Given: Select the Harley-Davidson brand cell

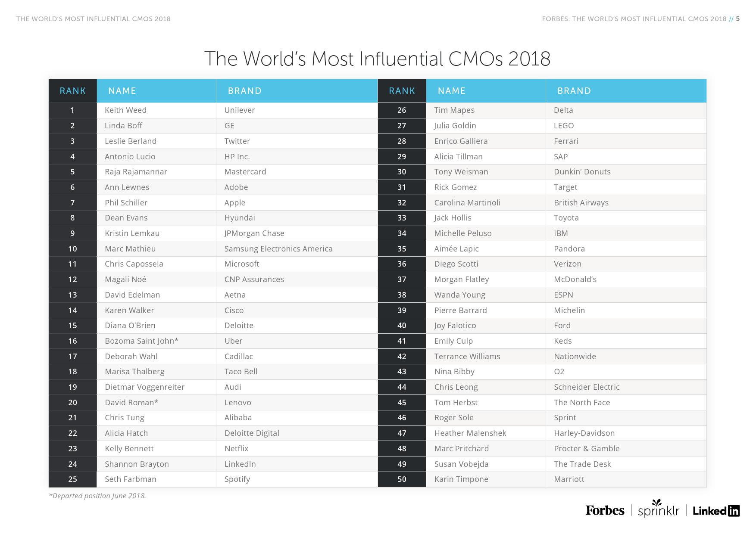Looking at the screenshot, I should click(x=584, y=433).
